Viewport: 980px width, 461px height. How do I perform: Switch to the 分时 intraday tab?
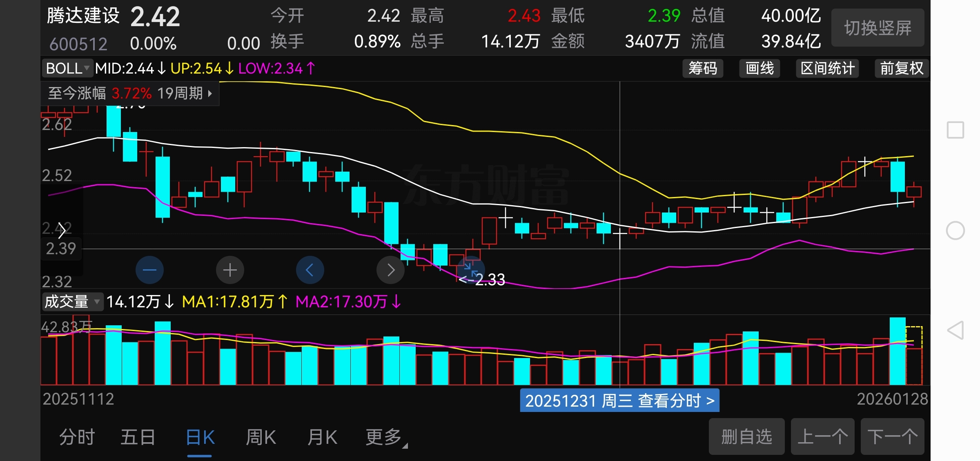77,437
